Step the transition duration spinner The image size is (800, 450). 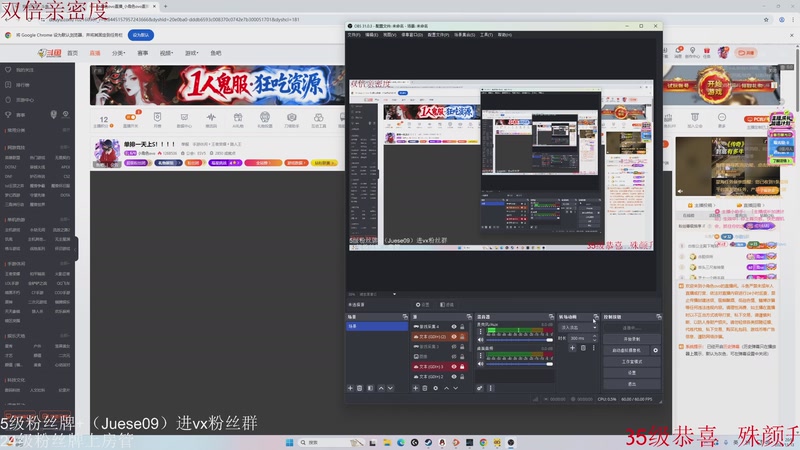coord(594,338)
